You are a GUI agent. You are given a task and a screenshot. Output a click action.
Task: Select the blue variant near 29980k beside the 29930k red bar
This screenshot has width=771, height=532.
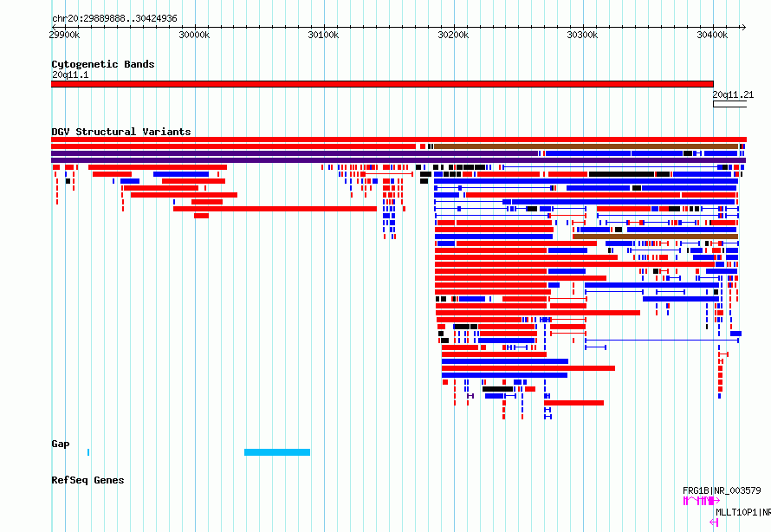pos(181,174)
